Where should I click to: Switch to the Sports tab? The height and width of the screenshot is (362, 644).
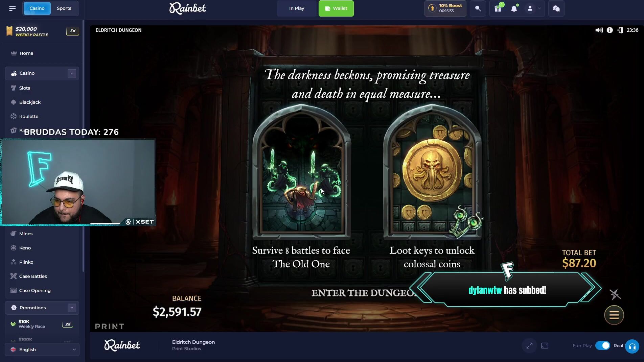pos(64,8)
